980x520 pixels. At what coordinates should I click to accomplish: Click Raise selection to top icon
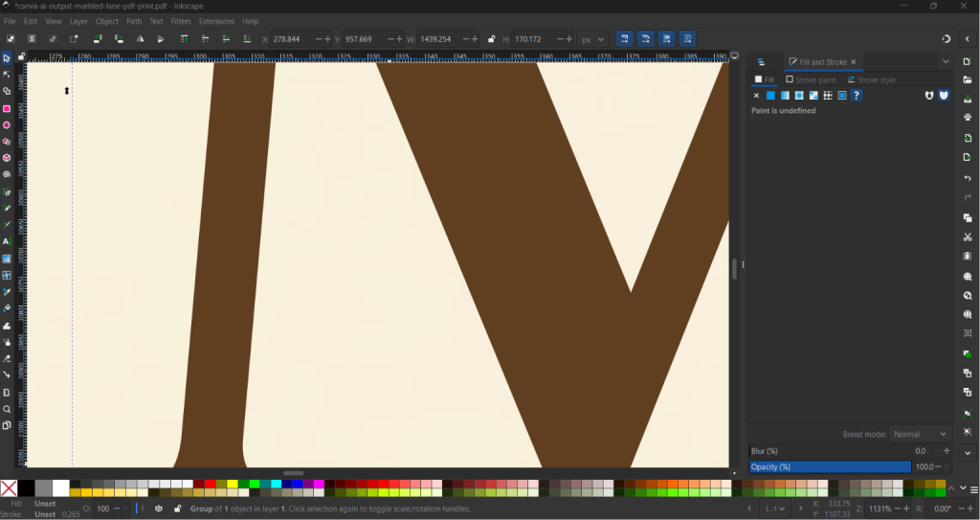[185, 39]
